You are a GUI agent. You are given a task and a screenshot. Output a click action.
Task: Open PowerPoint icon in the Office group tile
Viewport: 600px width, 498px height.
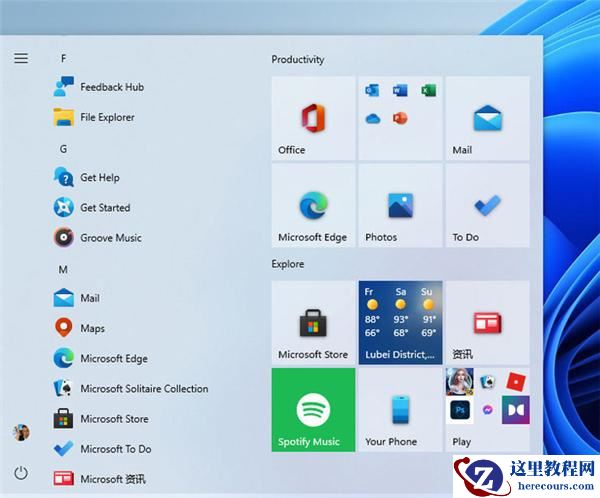[400, 119]
